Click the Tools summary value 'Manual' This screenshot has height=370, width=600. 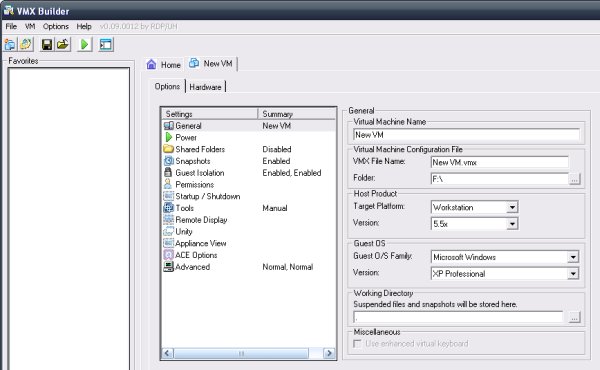[275, 208]
